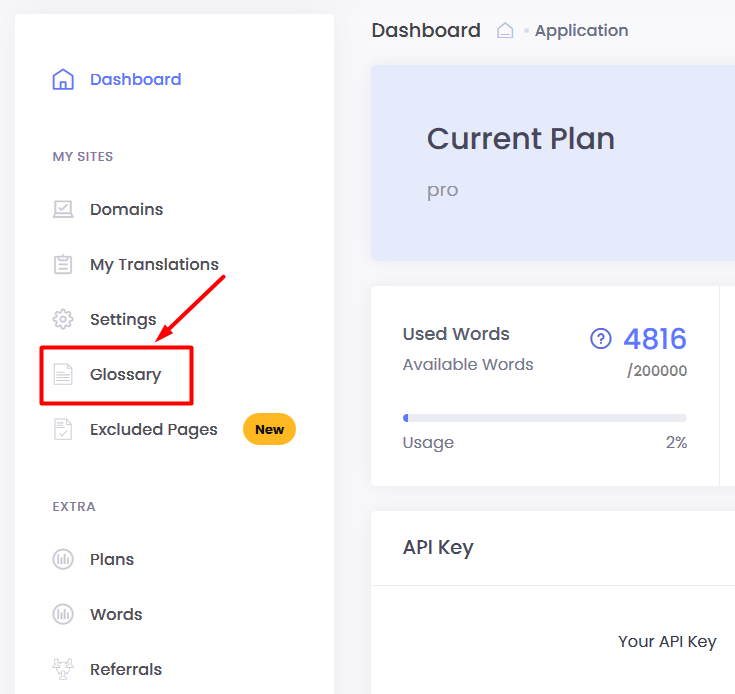
Task: Click the 4816 used words count
Action: [x=655, y=338]
